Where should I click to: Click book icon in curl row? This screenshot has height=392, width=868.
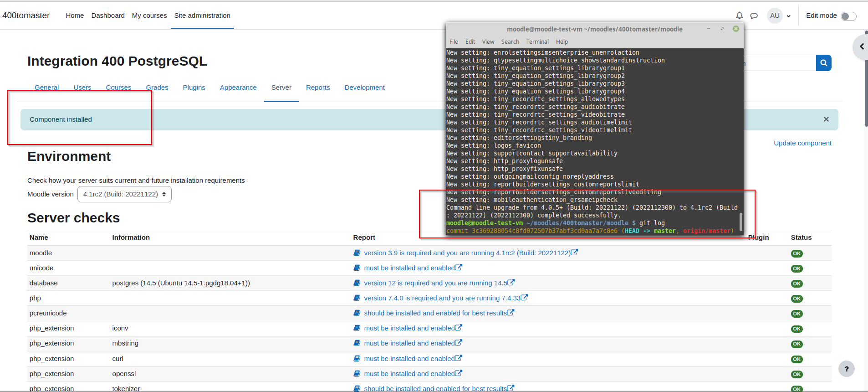357,358
